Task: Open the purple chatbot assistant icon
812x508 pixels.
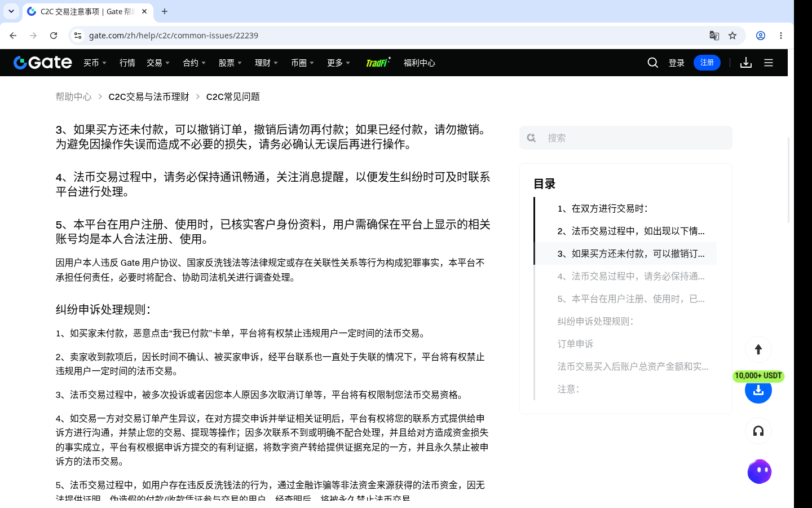Action: coord(760,471)
